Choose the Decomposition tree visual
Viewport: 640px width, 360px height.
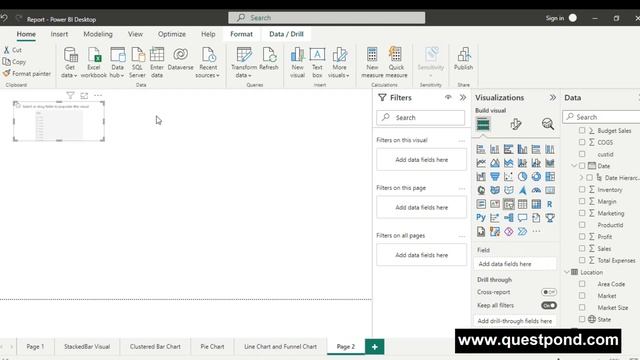(x=509, y=218)
